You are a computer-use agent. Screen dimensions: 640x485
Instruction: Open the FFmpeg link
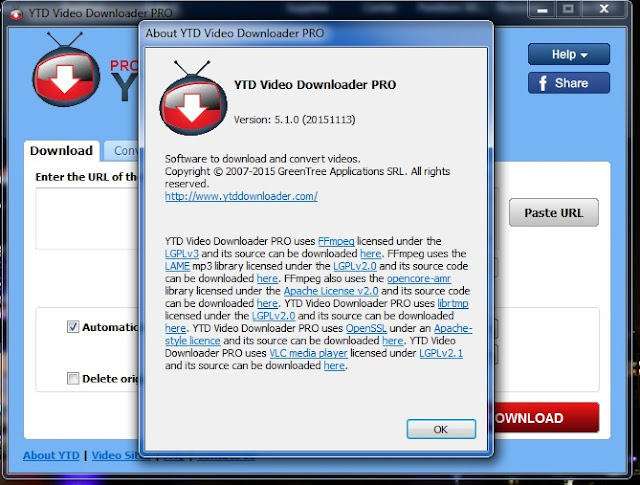tap(336, 241)
